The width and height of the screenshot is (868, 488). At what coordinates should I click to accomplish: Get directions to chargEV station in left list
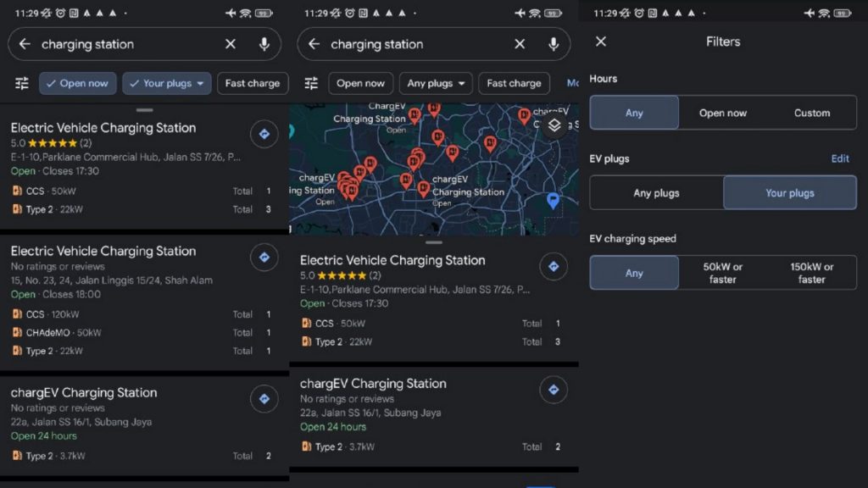click(264, 399)
